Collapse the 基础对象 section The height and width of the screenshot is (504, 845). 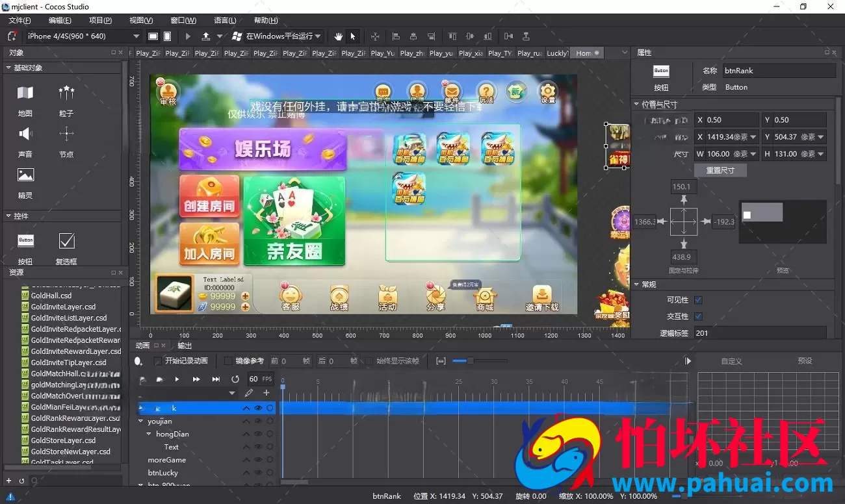click(x=8, y=68)
